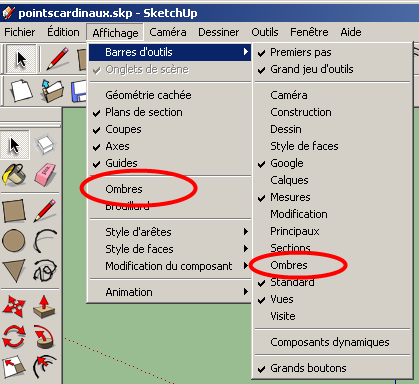Image resolution: width=419 pixels, height=384 pixels.
Task: Open the Caméra menu
Action: point(168,32)
